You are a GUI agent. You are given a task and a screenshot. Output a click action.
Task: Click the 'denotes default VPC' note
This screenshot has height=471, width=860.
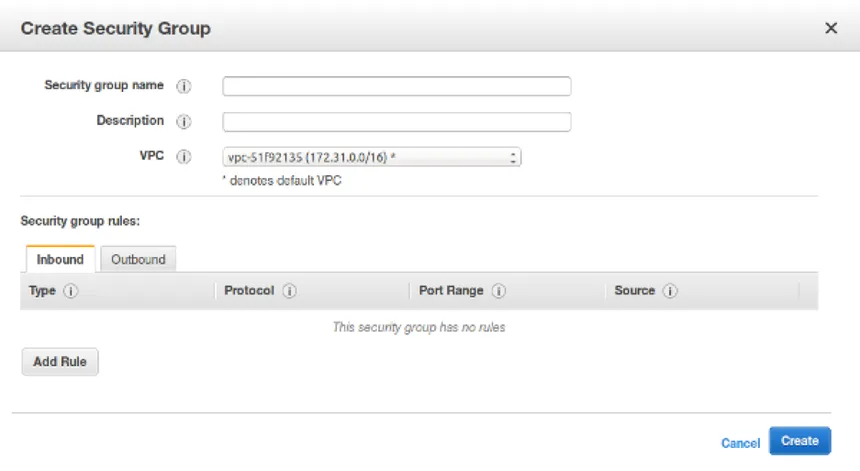click(x=282, y=180)
